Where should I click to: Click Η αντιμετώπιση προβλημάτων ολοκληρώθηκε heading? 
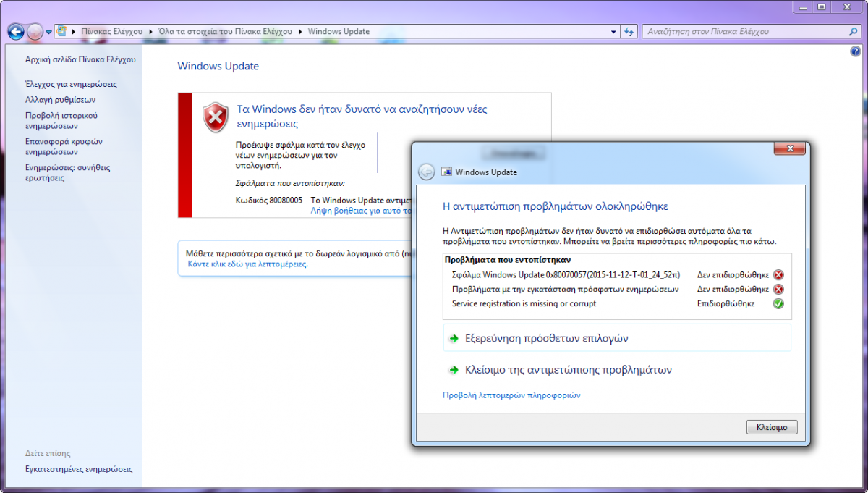(x=555, y=206)
